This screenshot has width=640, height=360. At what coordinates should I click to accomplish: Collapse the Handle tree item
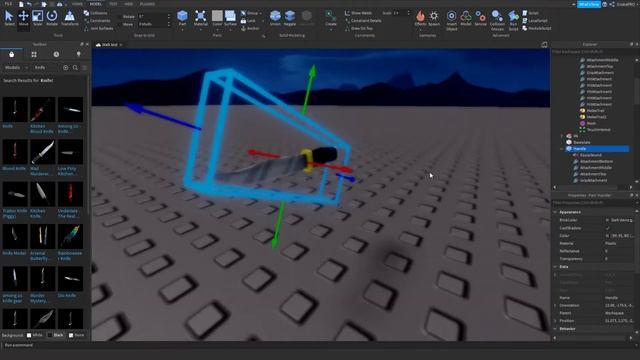[x=562, y=149]
